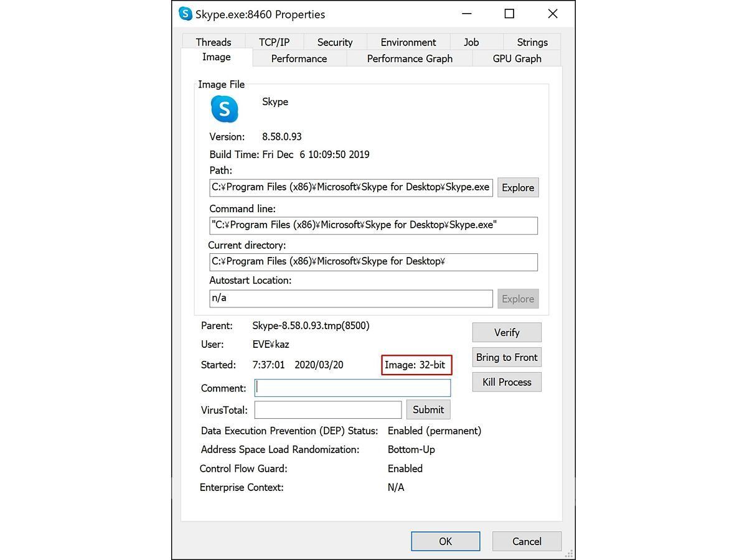747x560 pixels.
Task: Show the Performance Graph tab
Action: 410,58
